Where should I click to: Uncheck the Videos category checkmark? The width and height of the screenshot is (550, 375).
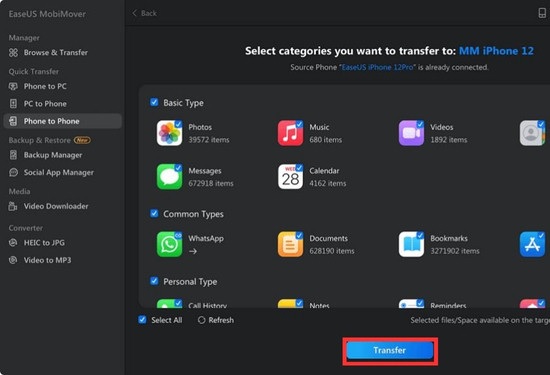[x=420, y=124]
